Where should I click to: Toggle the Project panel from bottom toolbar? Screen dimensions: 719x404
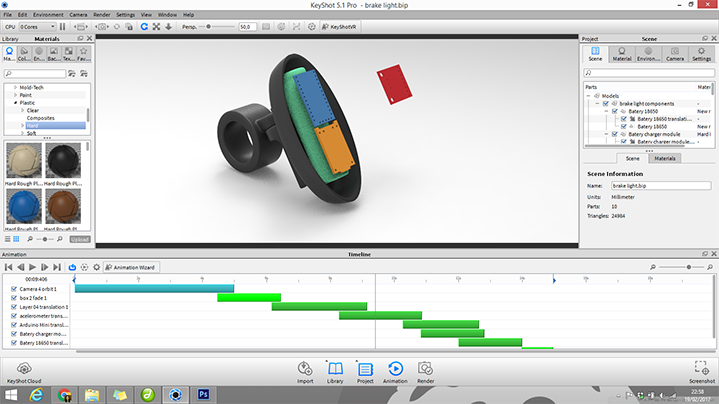pyautogui.click(x=365, y=372)
